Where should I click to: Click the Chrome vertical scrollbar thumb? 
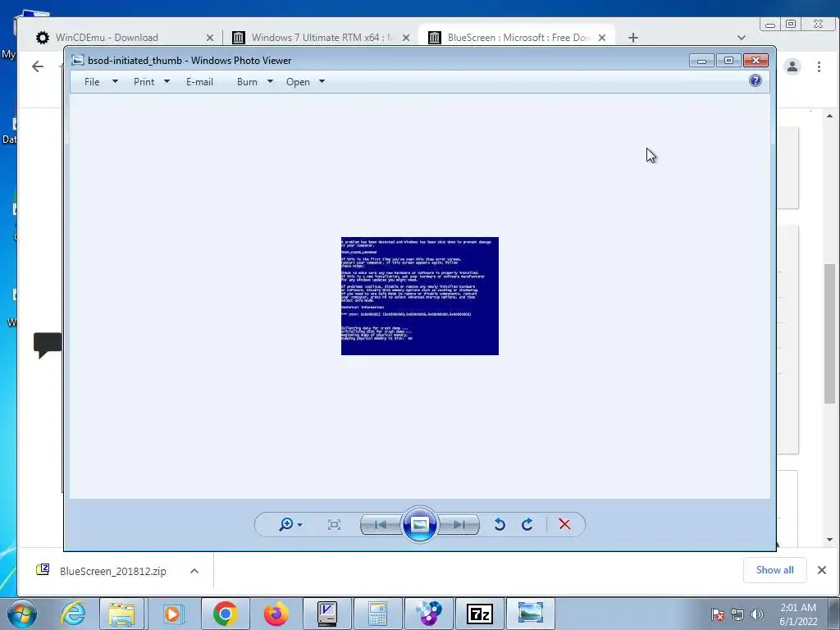[830, 333]
